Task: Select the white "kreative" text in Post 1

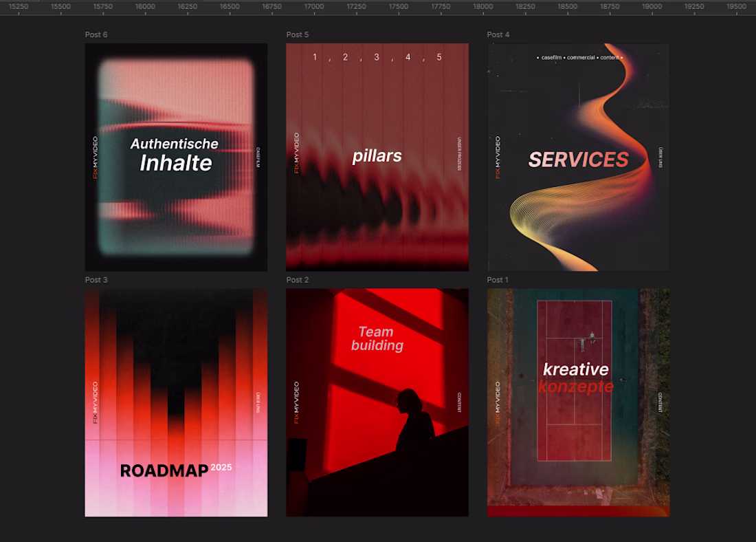Action: [576, 369]
